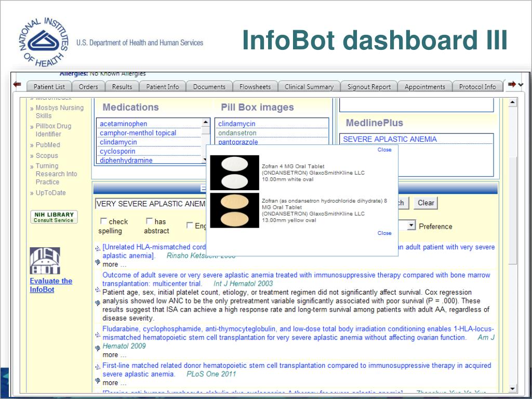Click the Clear button
Viewport: 532px width, 399px height.
[x=425, y=203]
